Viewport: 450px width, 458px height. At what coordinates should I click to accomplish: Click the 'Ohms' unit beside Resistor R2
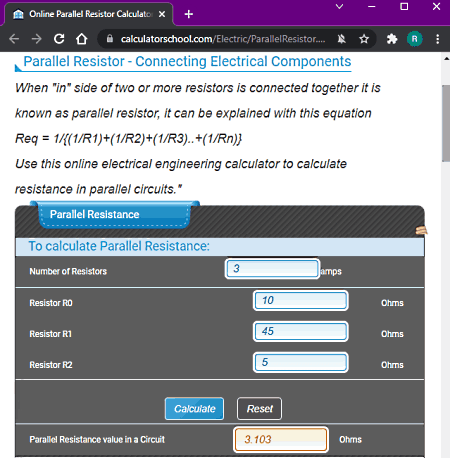point(392,365)
